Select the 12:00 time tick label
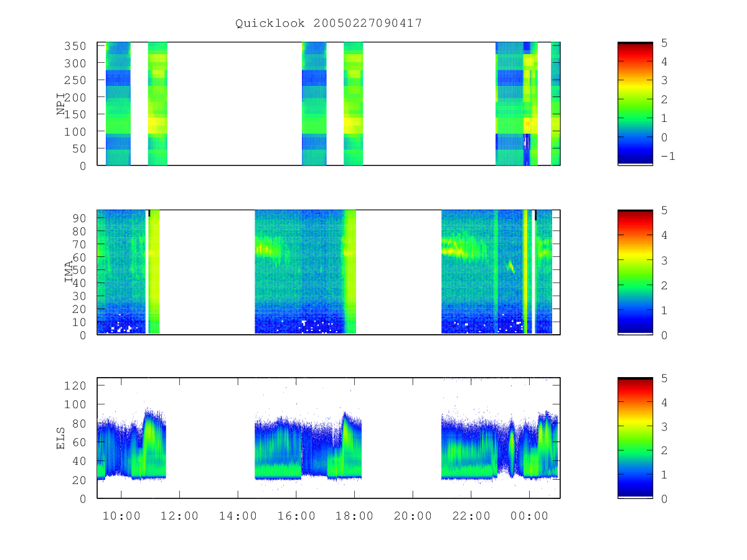This screenshot has height=560, width=747. point(179,516)
